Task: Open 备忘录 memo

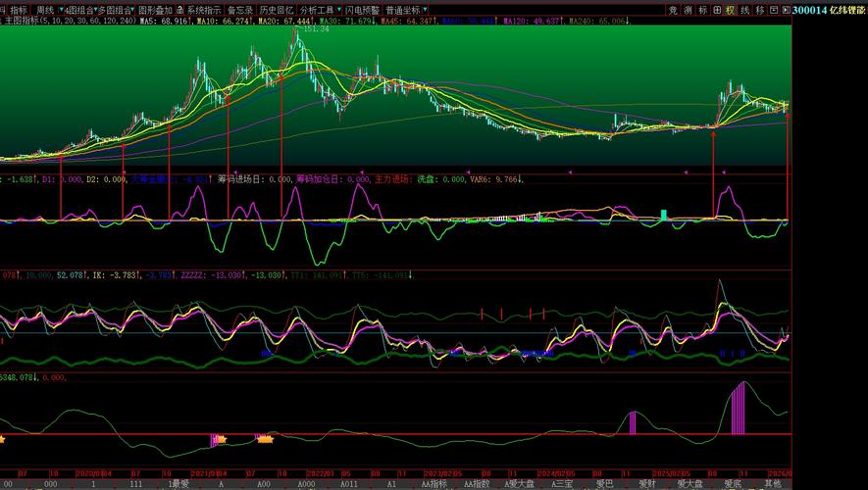Action: click(240, 10)
